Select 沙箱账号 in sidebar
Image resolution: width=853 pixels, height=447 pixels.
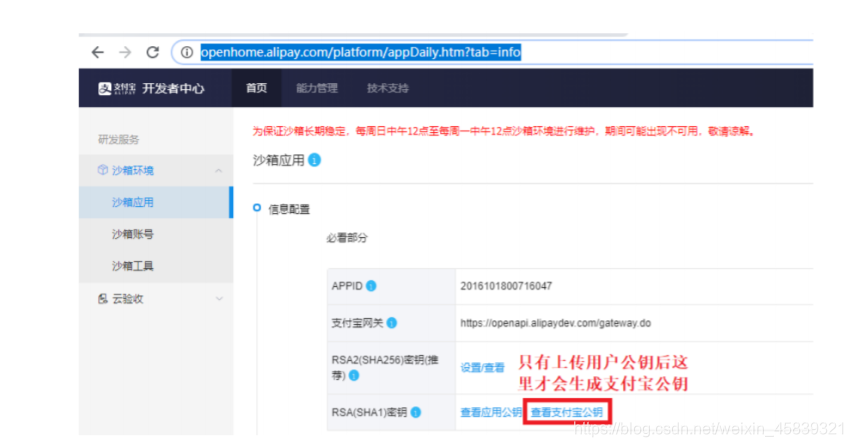156,234
